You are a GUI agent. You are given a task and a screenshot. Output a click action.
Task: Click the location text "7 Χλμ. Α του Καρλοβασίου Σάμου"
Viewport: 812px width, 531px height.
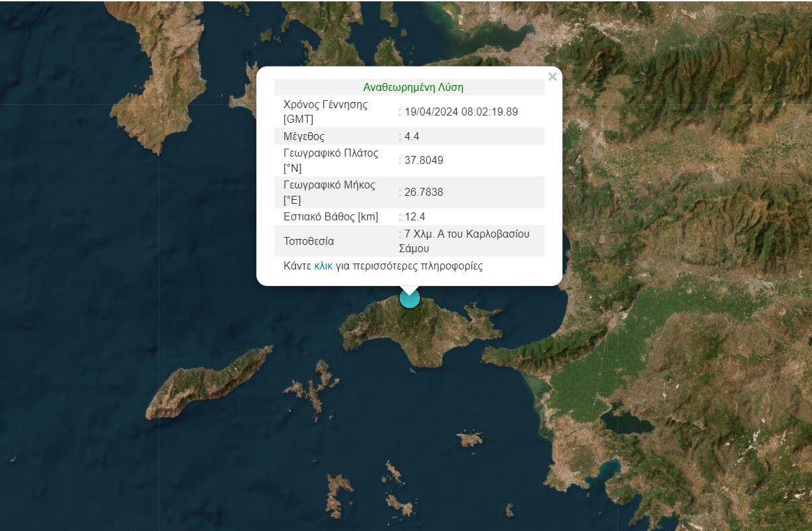466,241
